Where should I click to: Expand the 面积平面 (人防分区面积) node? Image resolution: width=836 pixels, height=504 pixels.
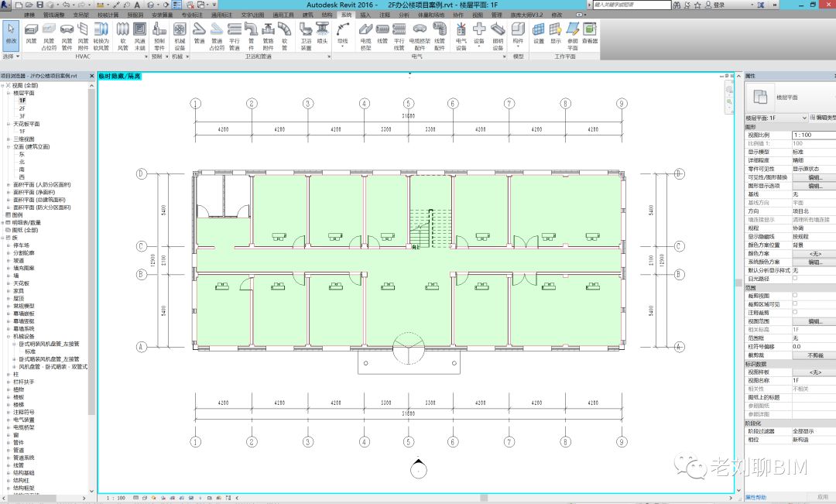point(9,185)
